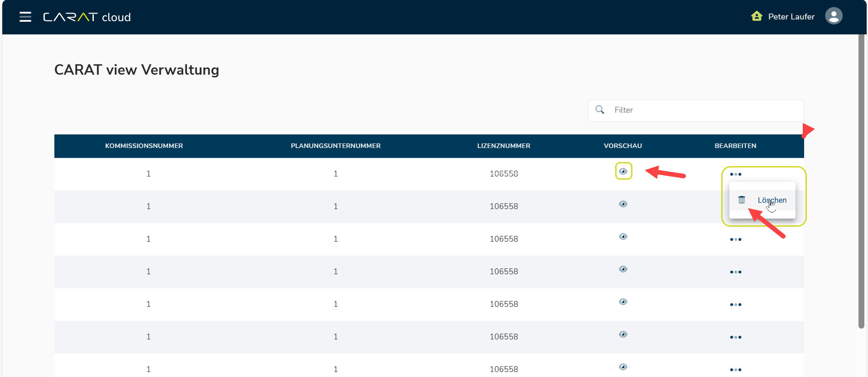
Task: Preview the first row with eye icon
Action: pyautogui.click(x=623, y=172)
